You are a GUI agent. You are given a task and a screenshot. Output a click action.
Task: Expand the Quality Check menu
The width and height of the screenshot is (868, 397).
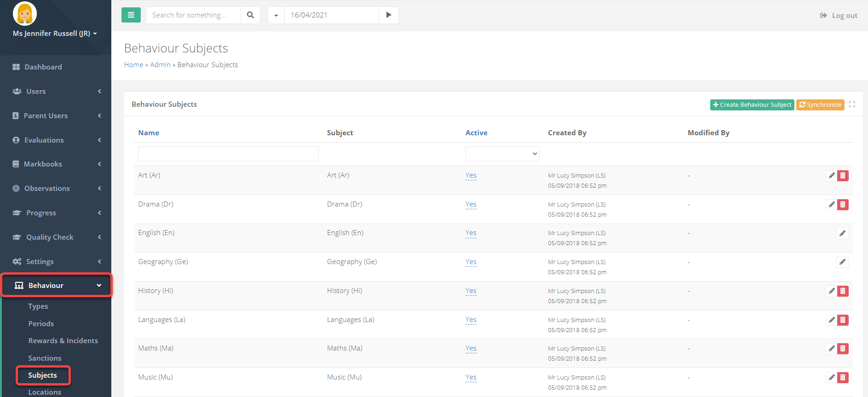pos(56,237)
